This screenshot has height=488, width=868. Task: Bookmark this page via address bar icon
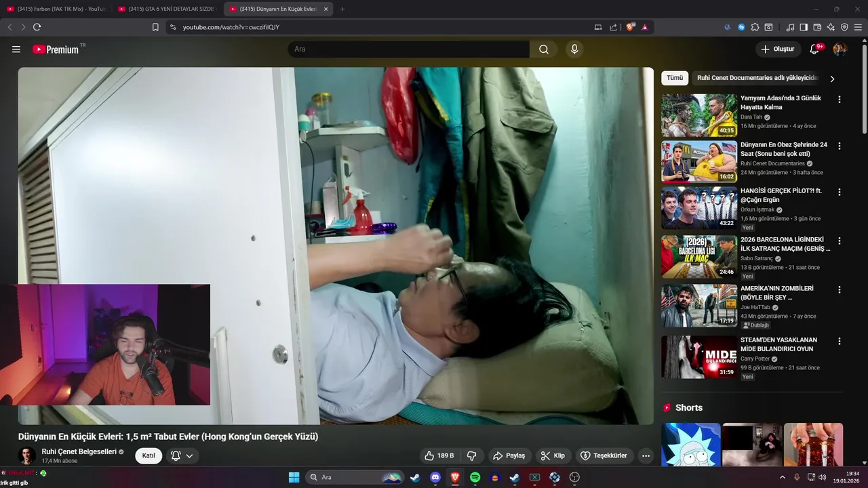click(x=155, y=27)
